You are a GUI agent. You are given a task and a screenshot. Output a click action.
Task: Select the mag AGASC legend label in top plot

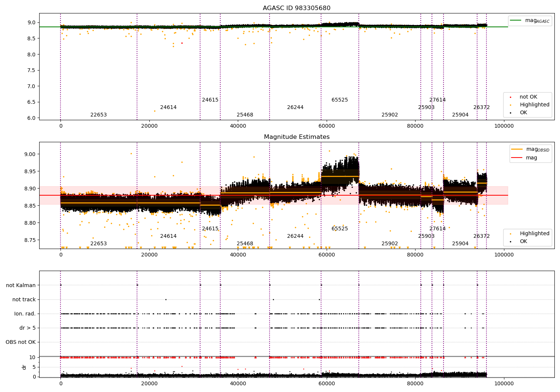pyautogui.click(x=537, y=21)
